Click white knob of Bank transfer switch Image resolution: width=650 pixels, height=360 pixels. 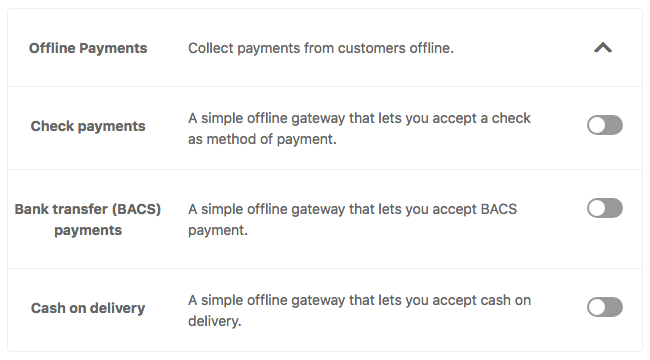597,208
